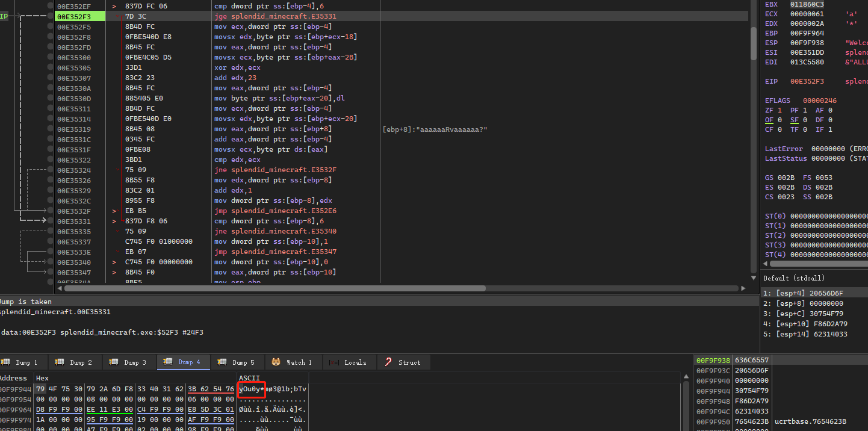Switch to the Dump 2 tab
The width and height of the screenshot is (868, 431).
pyautogui.click(x=74, y=362)
